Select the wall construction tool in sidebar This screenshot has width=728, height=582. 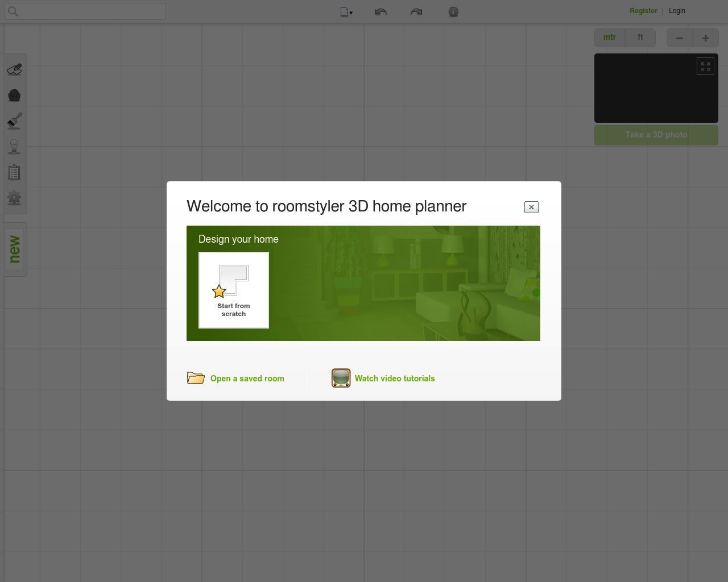point(14,69)
